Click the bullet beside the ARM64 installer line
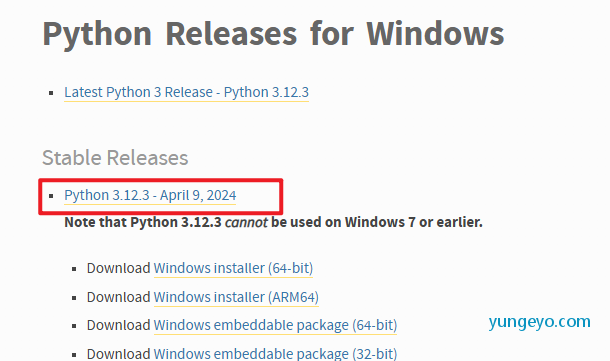The height and width of the screenshot is (361, 610). point(74,298)
